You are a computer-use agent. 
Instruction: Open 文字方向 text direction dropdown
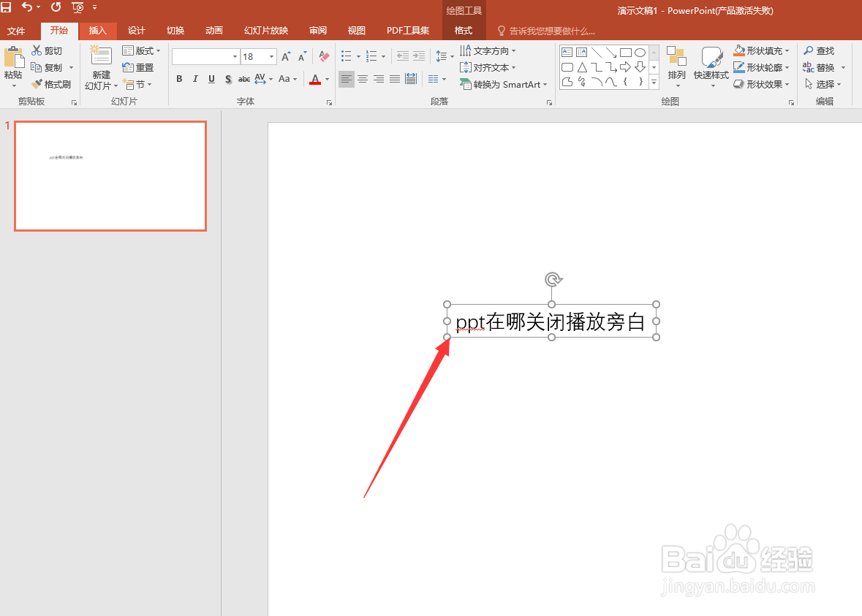tap(488, 50)
